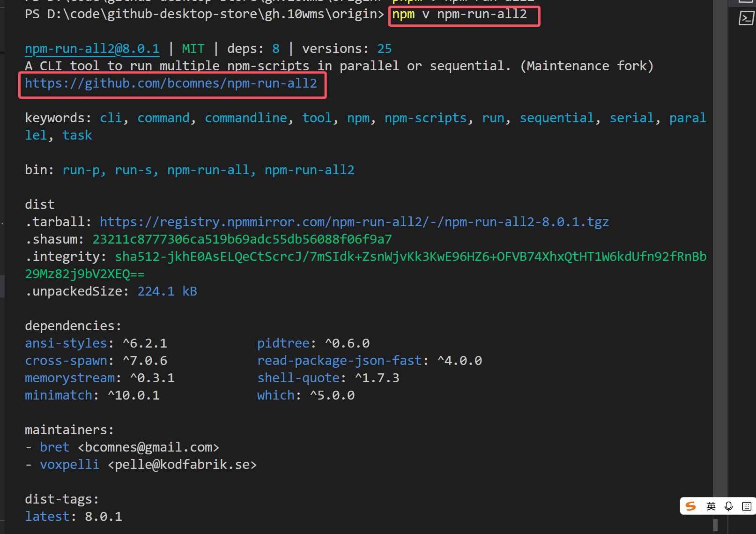Click the email pelle@kodfabrik.se
This screenshot has width=756, height=534.
(x=182, y=465)
